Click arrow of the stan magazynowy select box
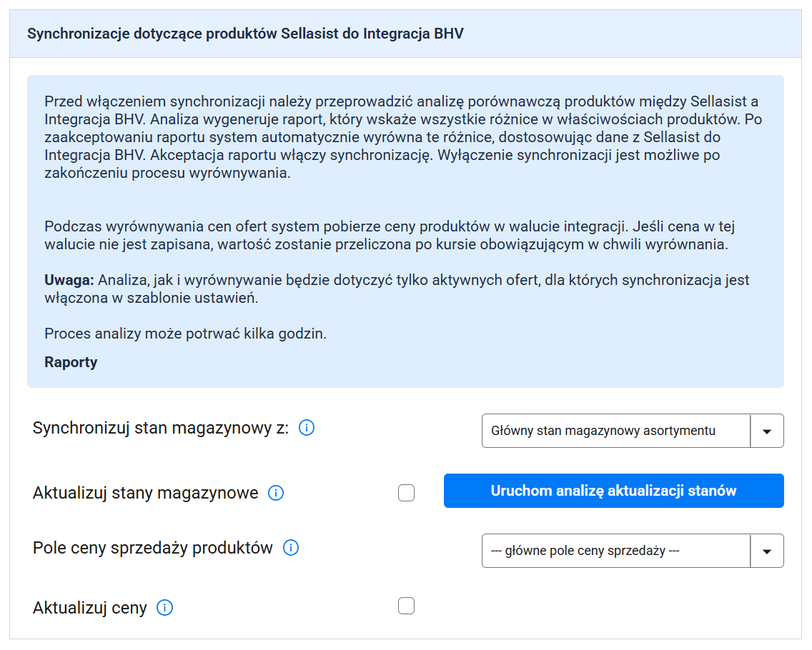Viewport: 812px width, 650px height. [x=767, y=431]
